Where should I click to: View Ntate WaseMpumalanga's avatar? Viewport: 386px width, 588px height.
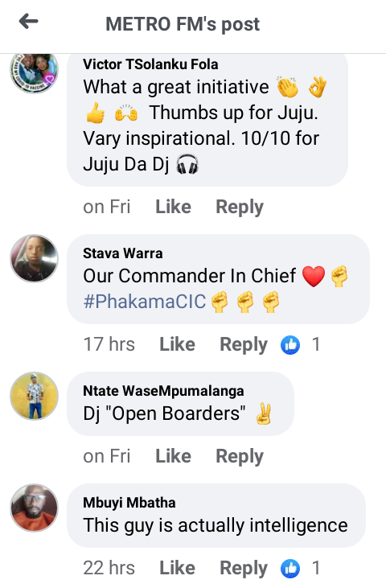coord(34,396)
